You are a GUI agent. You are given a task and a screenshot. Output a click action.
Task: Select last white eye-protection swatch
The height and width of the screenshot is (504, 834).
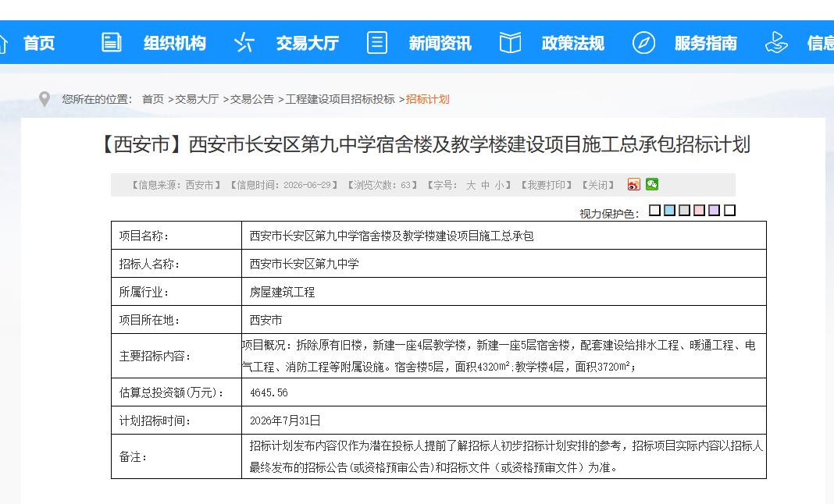pos(729,211)
